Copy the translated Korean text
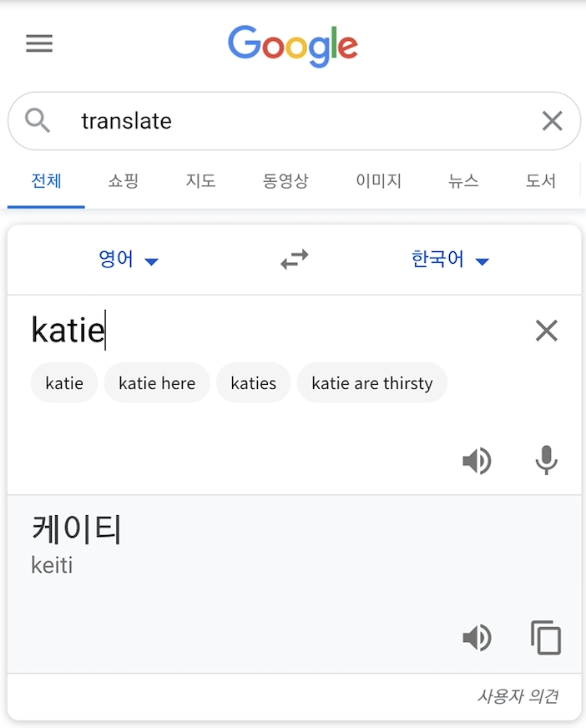This screenshot has height=728, width=586. [546, 638]
